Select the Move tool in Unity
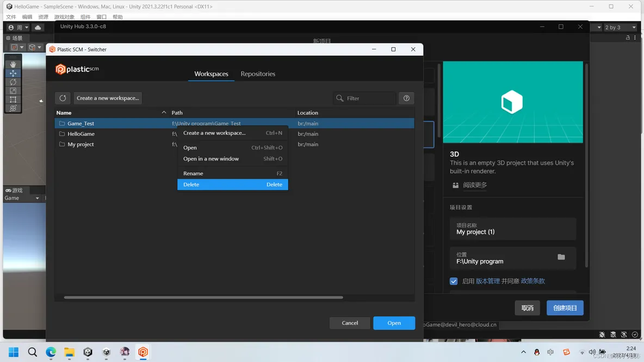The image size is (644, 362). click(13, 73)
